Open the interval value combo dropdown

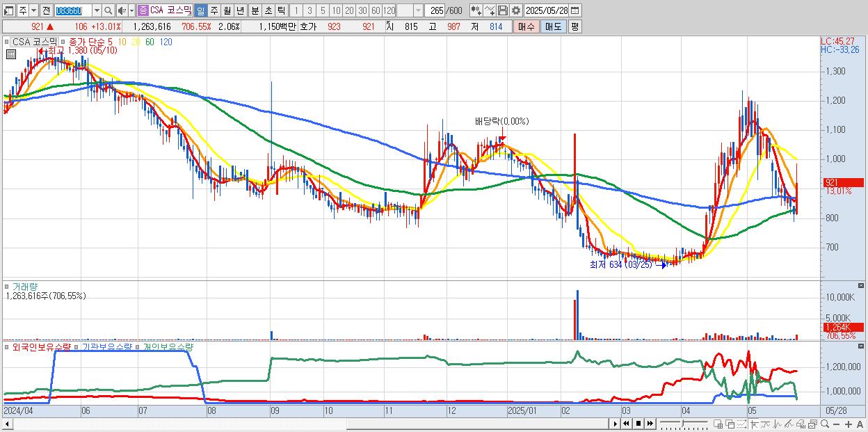click(418, 10)
